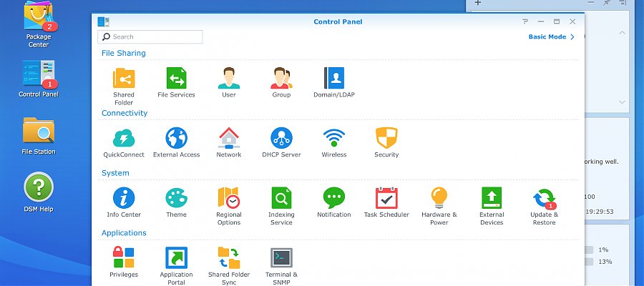Collapse the widget with the up chevron
The width and height of the screenshot is (644, 286).
[622, 33]
